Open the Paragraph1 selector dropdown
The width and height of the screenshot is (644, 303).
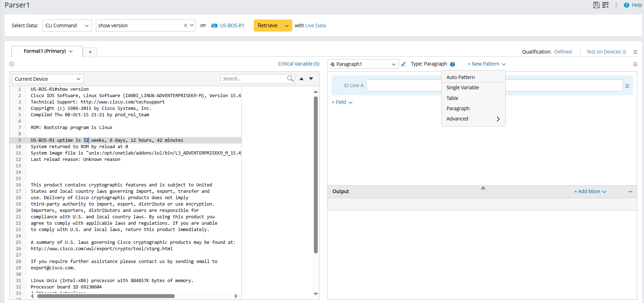(363, 64)
